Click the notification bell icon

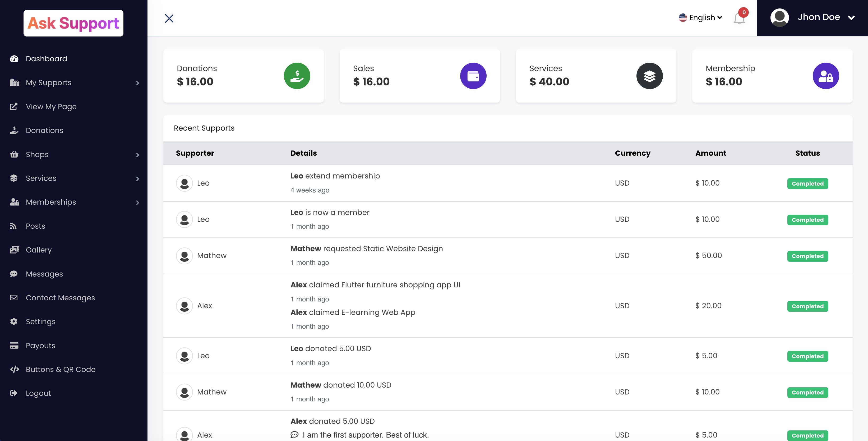(x=739, y=18)
